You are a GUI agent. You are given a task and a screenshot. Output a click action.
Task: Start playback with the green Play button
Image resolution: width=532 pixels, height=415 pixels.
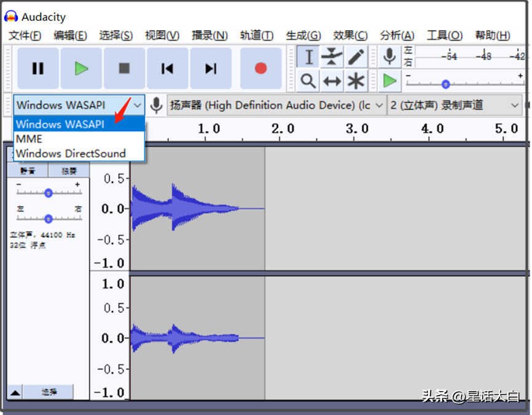tap(81, 68)
